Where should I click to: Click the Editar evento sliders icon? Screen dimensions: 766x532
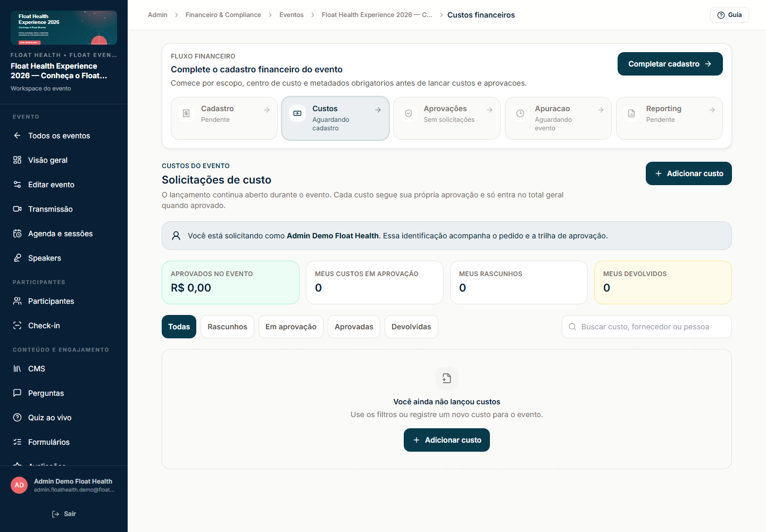(17, 185)
